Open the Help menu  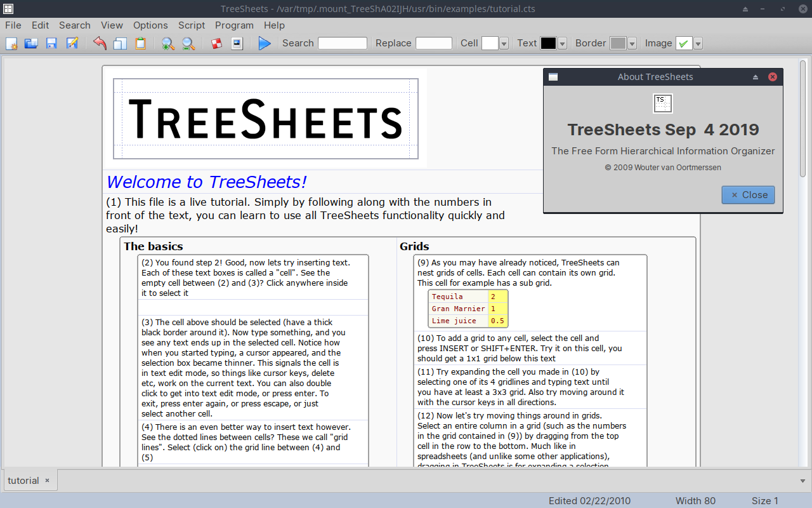click(274, 25)
